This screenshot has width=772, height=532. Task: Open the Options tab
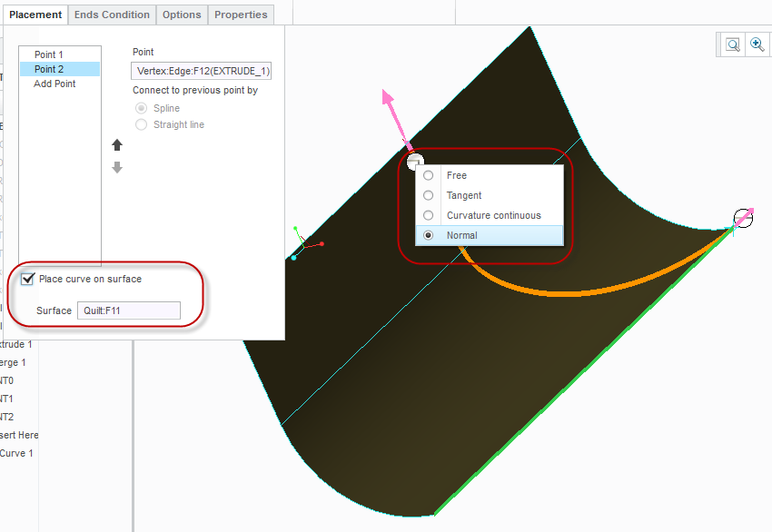pyautogui.click(x=182, y=15)
